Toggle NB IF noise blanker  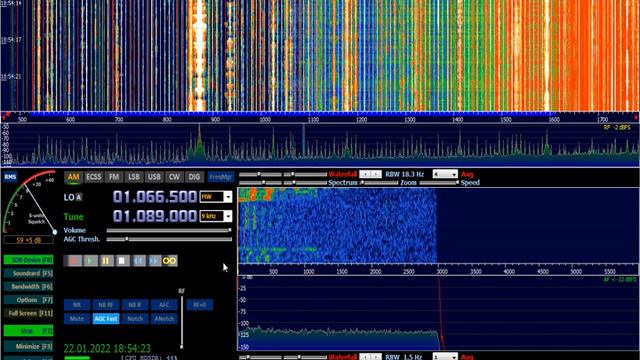(135, 305)
